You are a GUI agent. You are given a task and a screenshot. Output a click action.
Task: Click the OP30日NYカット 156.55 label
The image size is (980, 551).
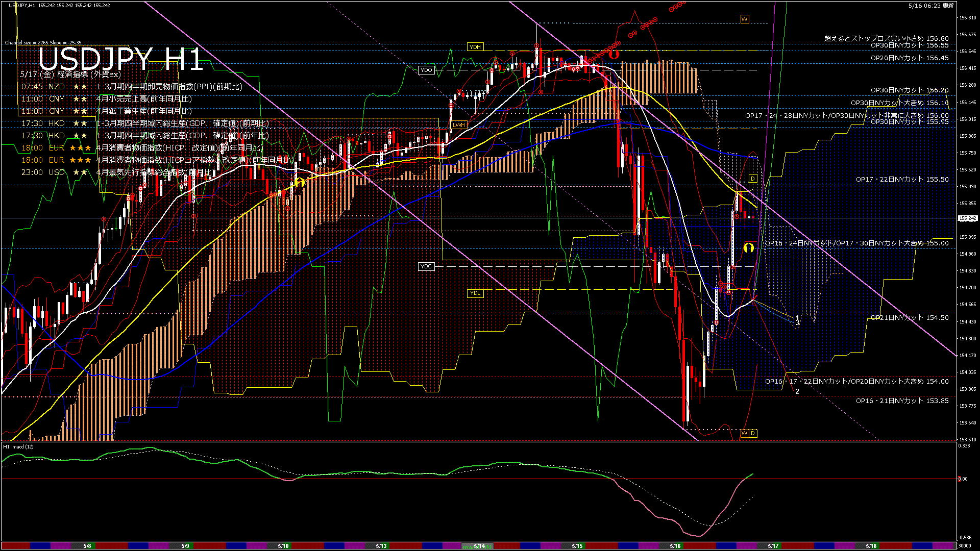(x=910, y=45)
